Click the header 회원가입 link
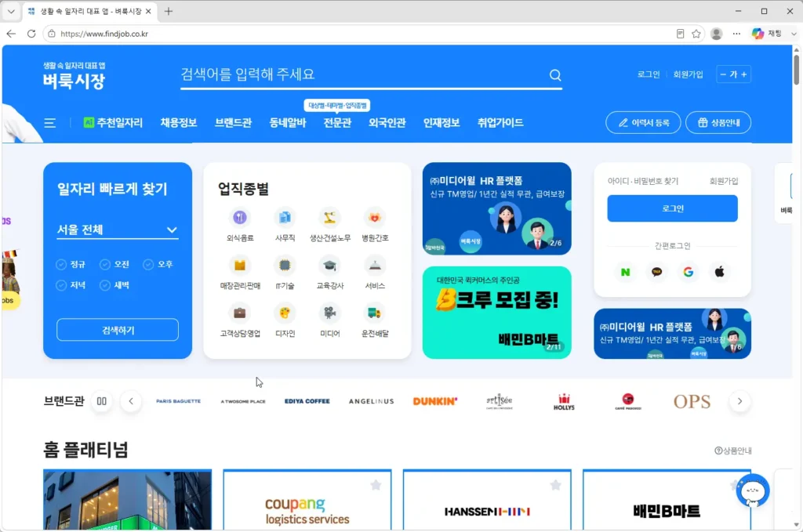Viewport: 803px width, 532px height. (x=689, y=74)
